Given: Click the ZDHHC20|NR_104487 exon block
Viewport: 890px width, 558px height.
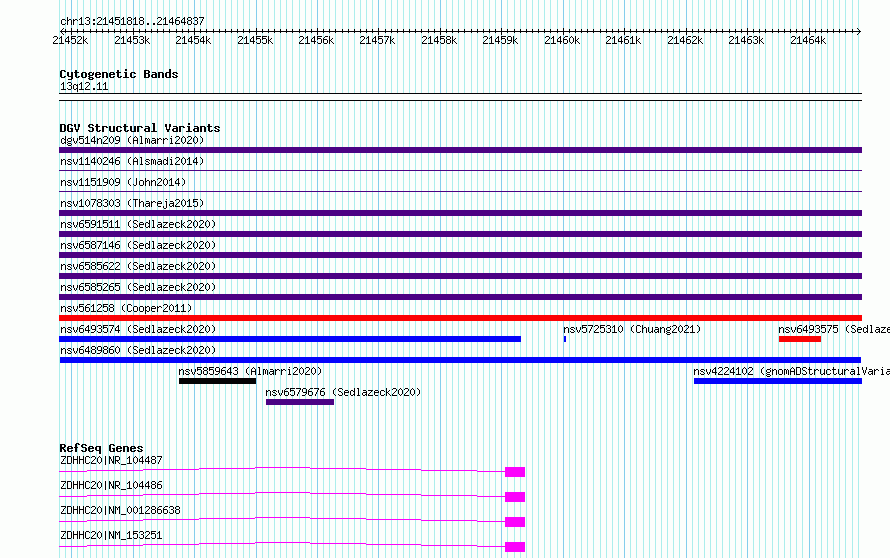Looking at the screenshot, I should (x=515, y=472).
